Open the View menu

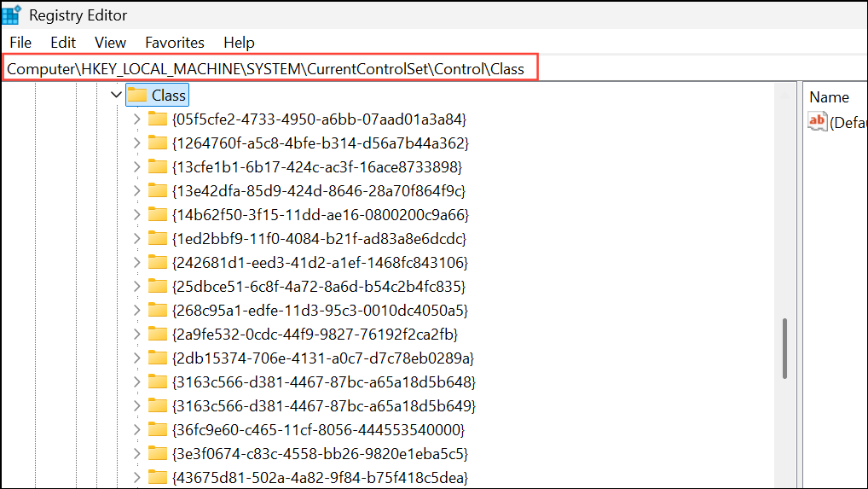pyautogui.click(x=110, y=43)
